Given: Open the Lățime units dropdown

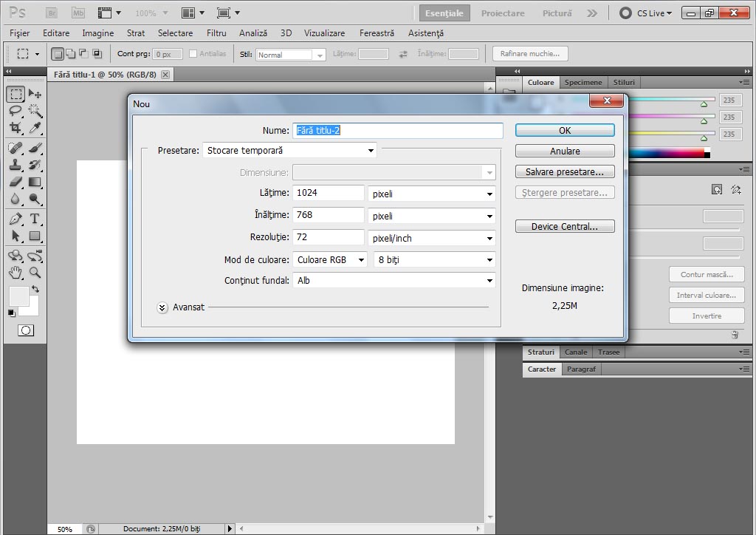Looking at the screenshot, I should (x=431, y=194).
